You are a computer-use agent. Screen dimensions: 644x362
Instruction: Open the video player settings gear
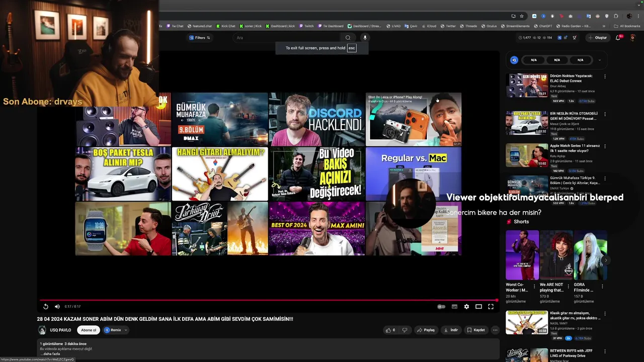(466, 307)
